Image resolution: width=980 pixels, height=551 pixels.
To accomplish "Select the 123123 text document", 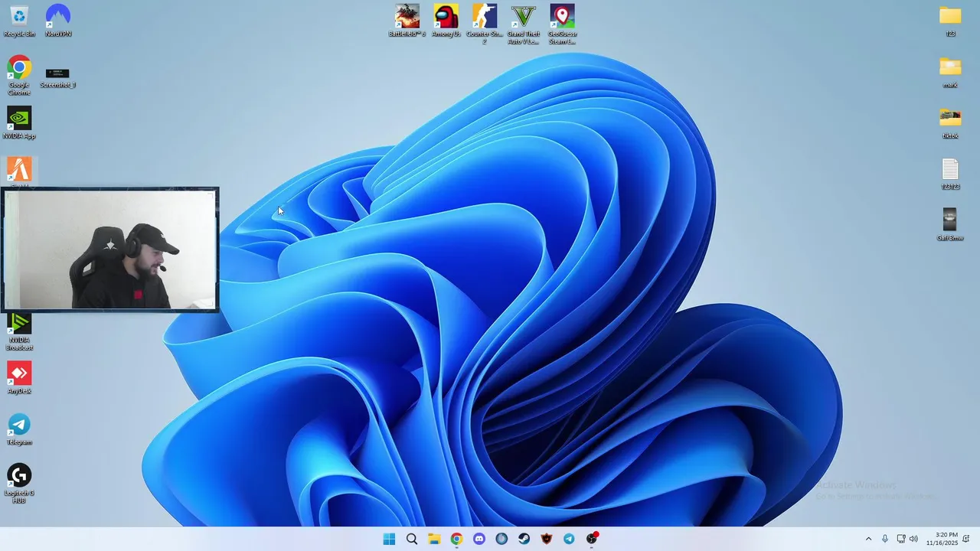I will 950,174.
